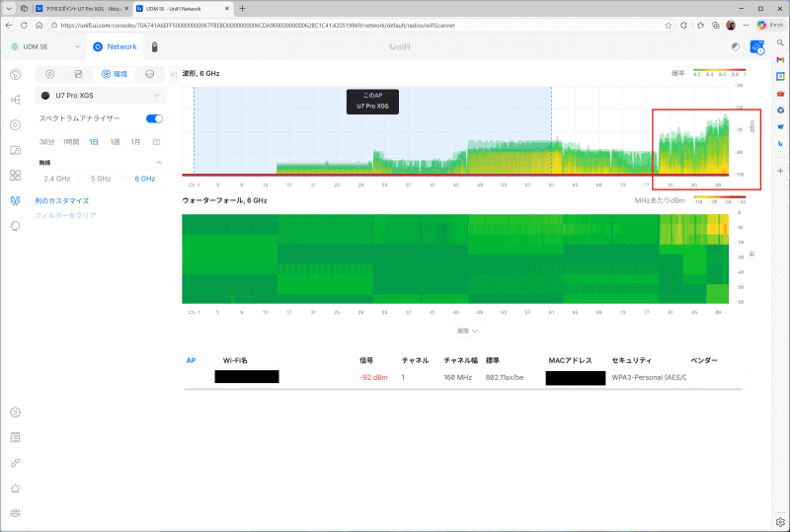Switch to the last globe-style radio tab
The height and width of the screenshot is (532, 790).
coord(150,74)
